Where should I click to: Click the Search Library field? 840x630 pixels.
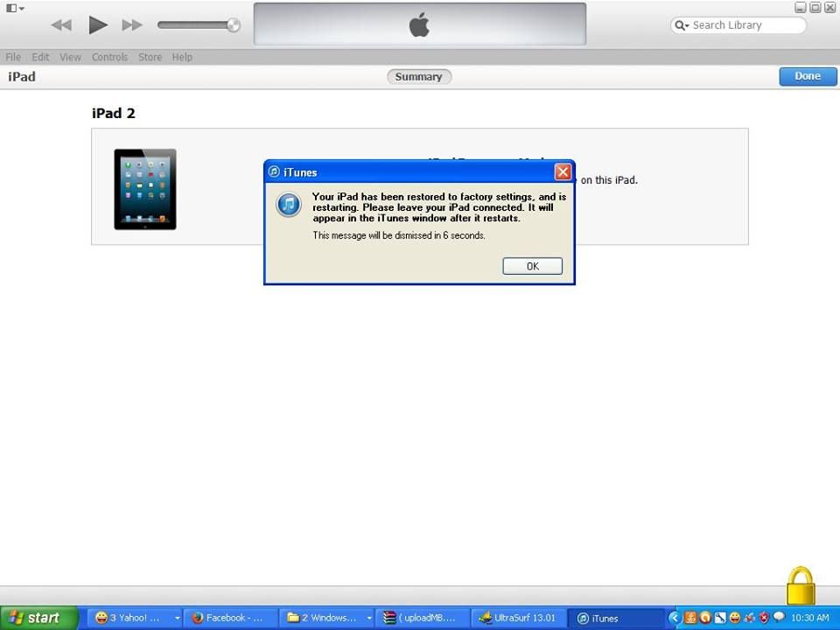[744, 25]
